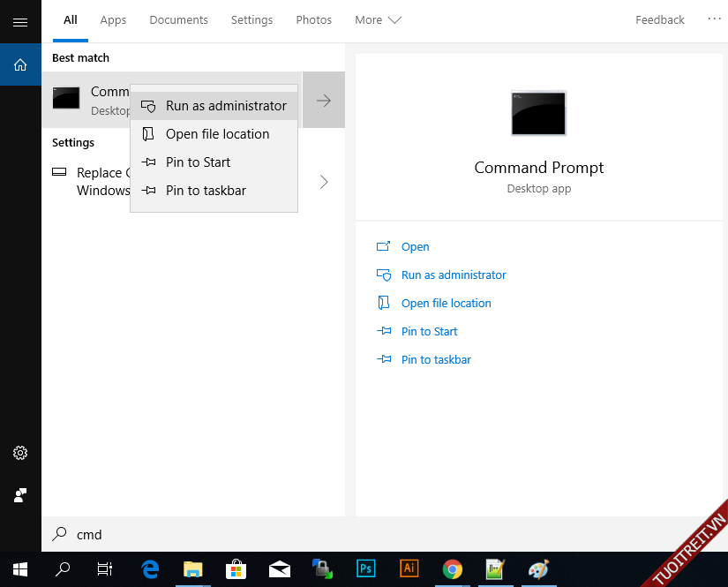Open Google Chrome from the taskbar
The width and height of the screenshot is (728, 587).
click(452, 569)
